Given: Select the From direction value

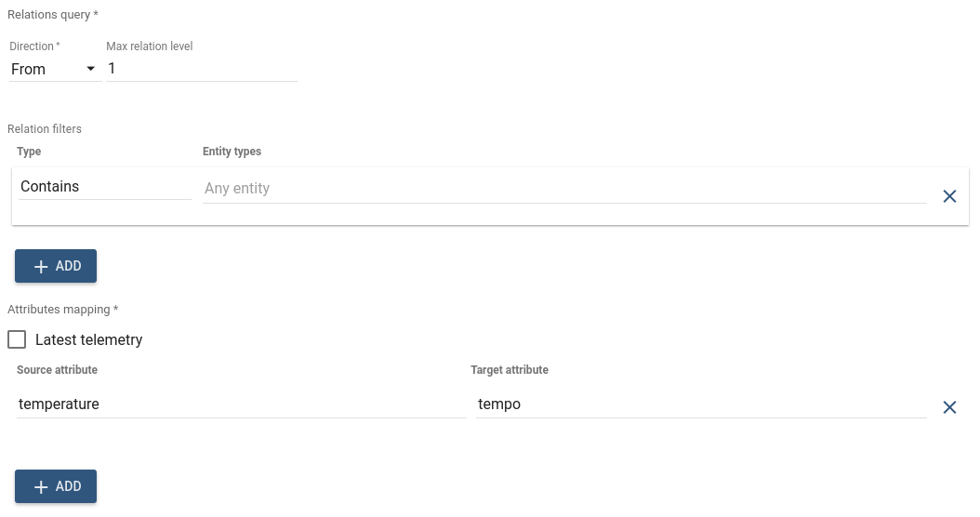Looking at the screenshot, I should [29, 69].
